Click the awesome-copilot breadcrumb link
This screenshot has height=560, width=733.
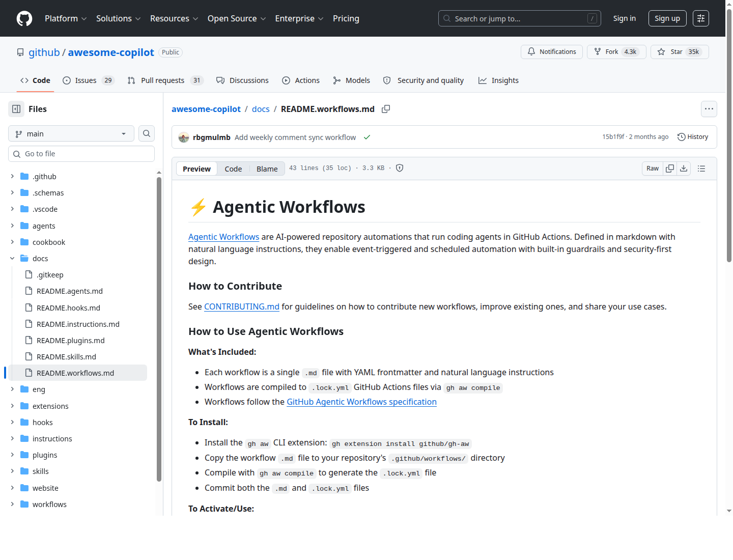click(206, 109)
